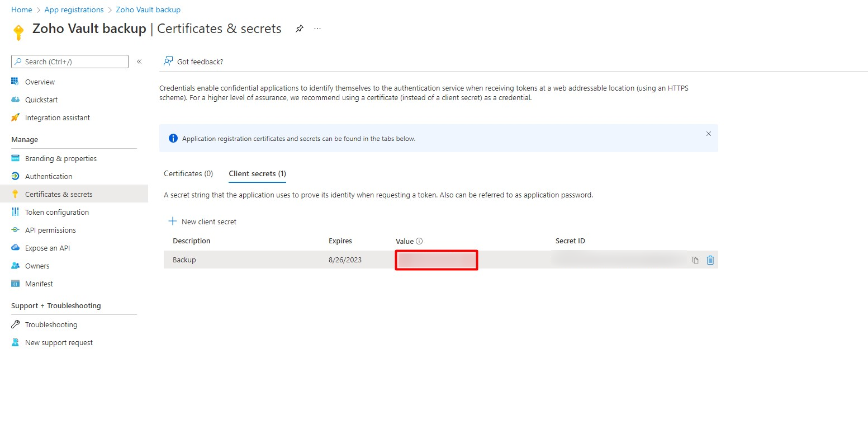868x424 pixels.
Task: Click the Owners people icon
Action: pos(15,266)
